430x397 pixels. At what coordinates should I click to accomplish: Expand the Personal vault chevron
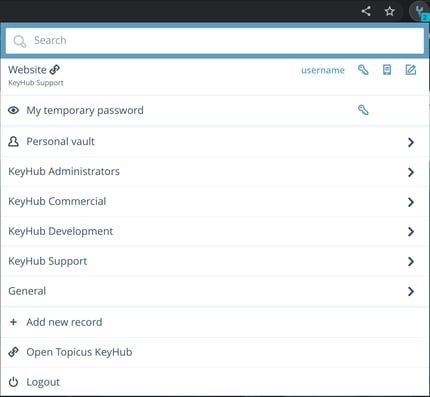411,142
